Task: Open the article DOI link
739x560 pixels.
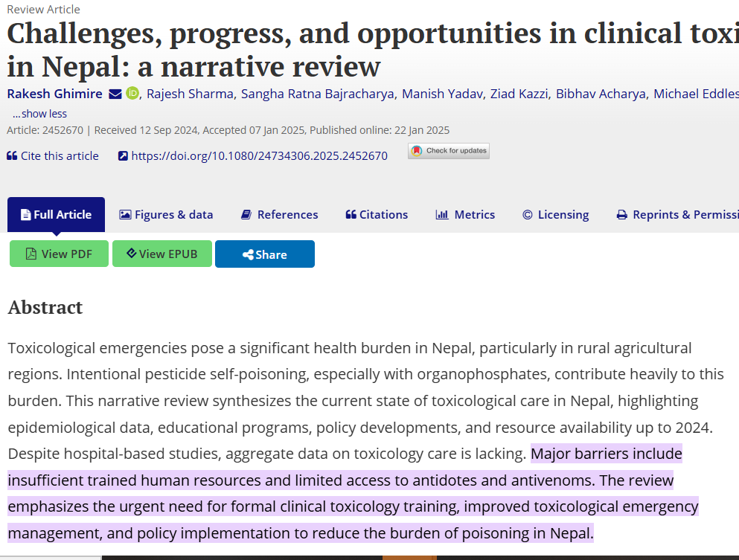Action: pyautogui.click(x=259, y=156)
